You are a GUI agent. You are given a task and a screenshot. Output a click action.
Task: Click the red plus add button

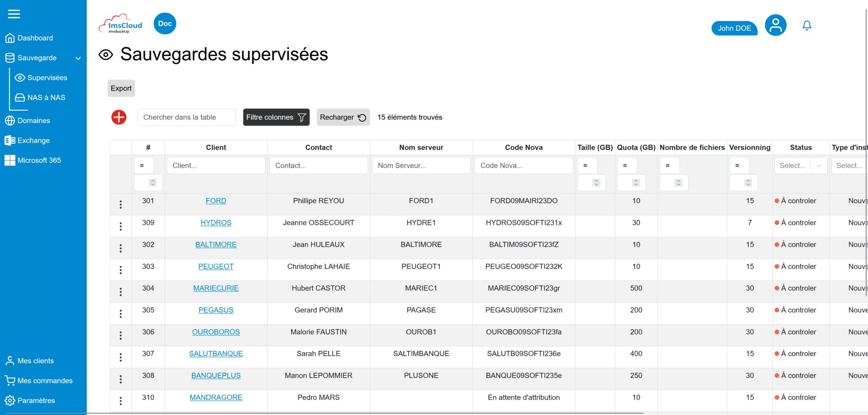click(x=119, y=117)
